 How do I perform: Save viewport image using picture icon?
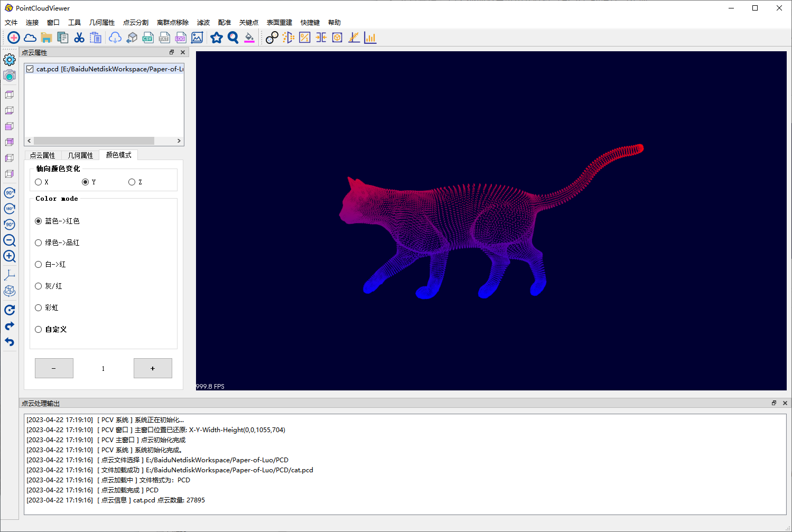[x=197, y=38]
